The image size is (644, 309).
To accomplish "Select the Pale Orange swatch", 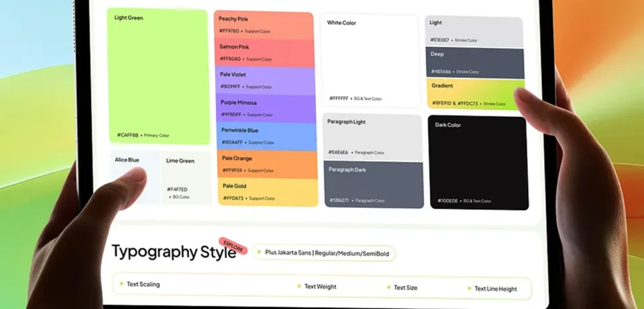I will (x=268, y=165).
